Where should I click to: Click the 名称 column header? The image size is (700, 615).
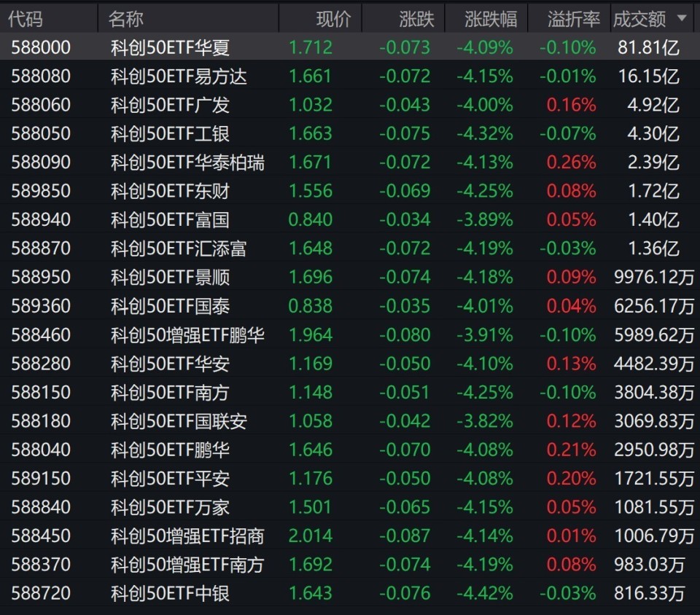(x=126, y=19)
